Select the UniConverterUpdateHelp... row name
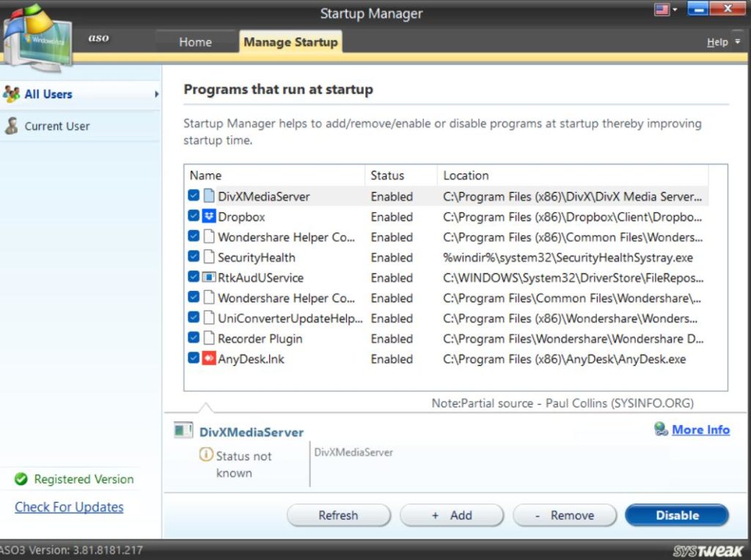Image resolution: width=751 pixels, height=560 pixels. (290, 318)
